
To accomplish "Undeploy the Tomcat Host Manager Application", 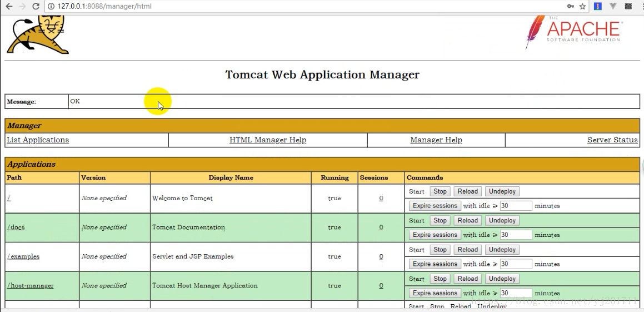I will coord(502,279).
